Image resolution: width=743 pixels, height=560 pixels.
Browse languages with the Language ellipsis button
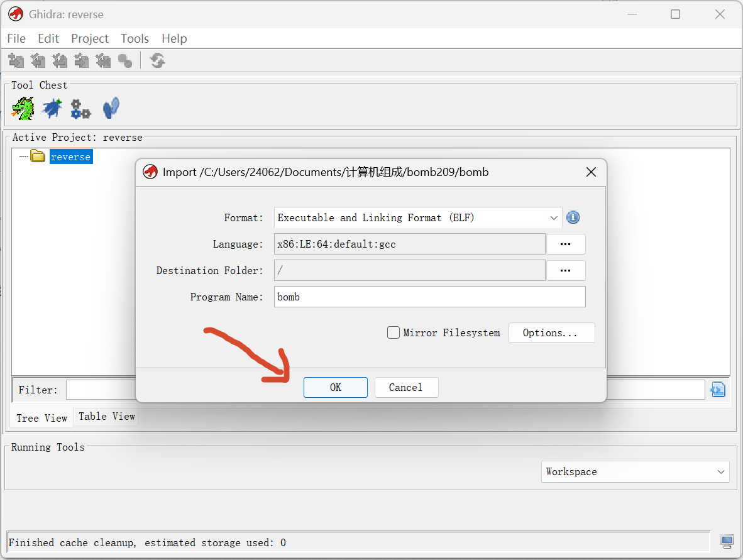565,244
